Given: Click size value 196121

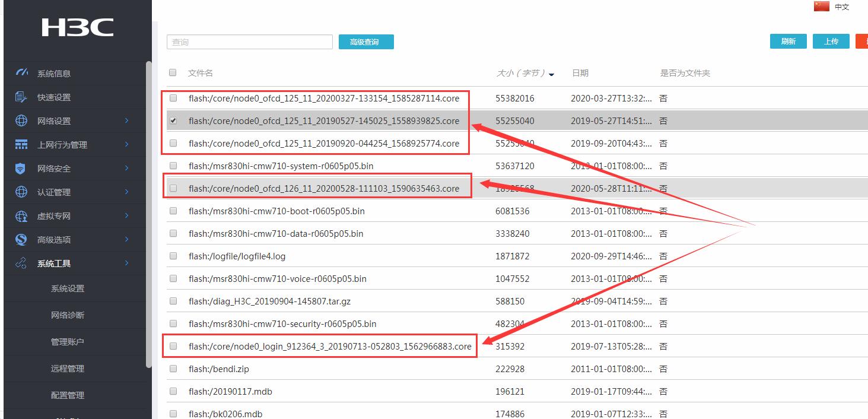Looking at the screenshot, I should (510, 391).
